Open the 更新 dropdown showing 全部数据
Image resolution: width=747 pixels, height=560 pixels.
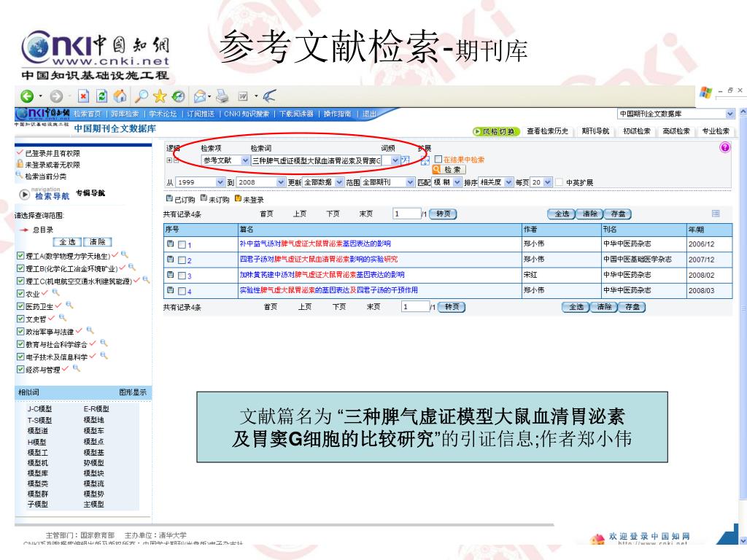[x=323, y=182]
